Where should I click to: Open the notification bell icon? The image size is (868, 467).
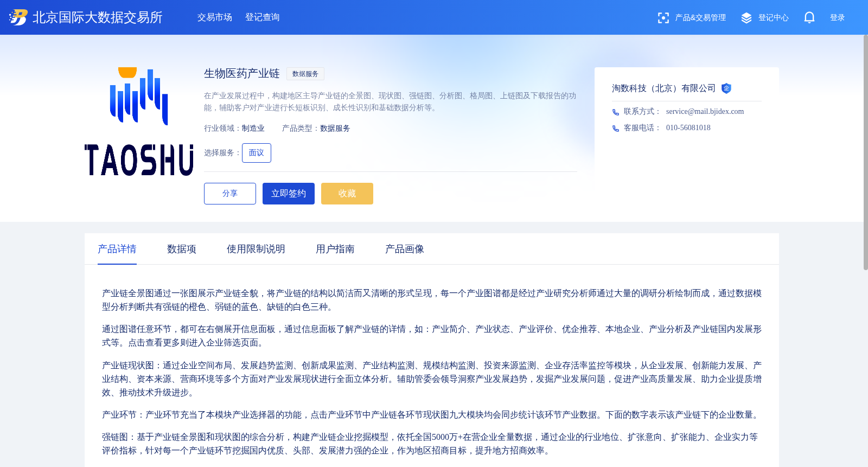809,17
